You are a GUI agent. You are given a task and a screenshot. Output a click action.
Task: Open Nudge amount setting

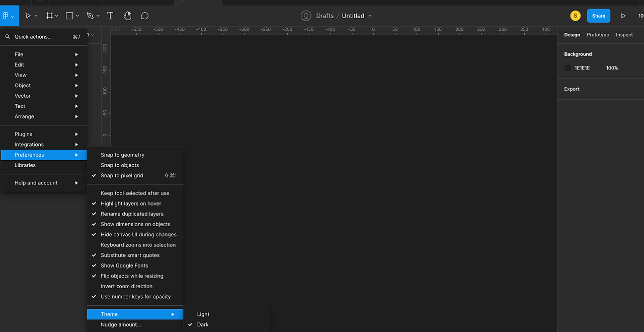tap(135, 324)
